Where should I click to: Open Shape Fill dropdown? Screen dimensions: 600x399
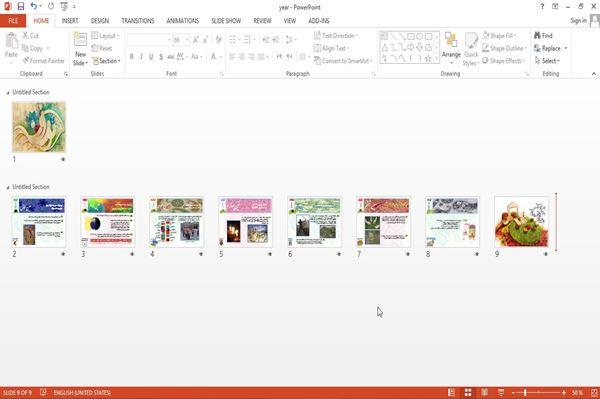click(x=499, y=36)
